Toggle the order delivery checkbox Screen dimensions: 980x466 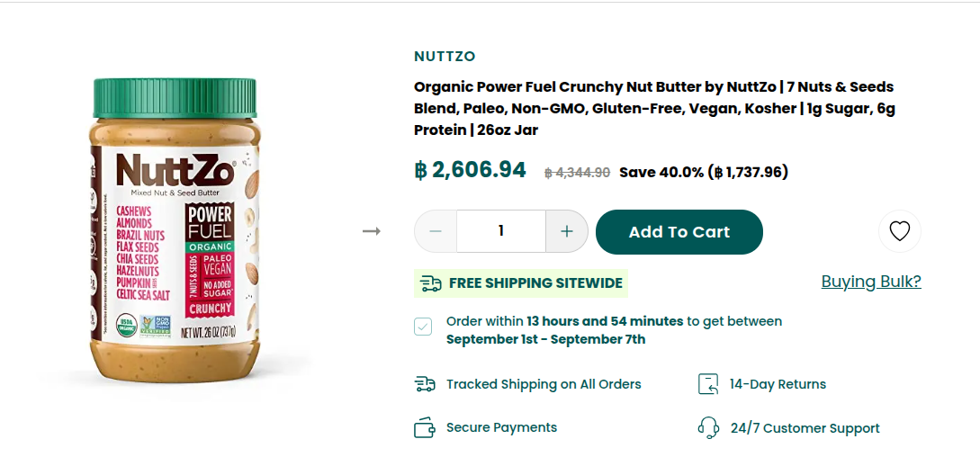[x=423, y=327]
